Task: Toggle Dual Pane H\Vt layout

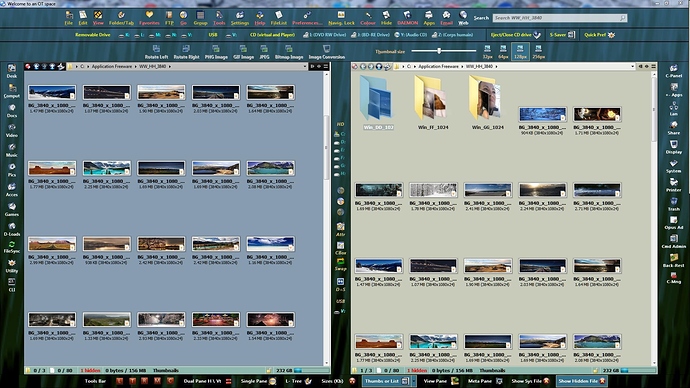Action: [207, 381]
